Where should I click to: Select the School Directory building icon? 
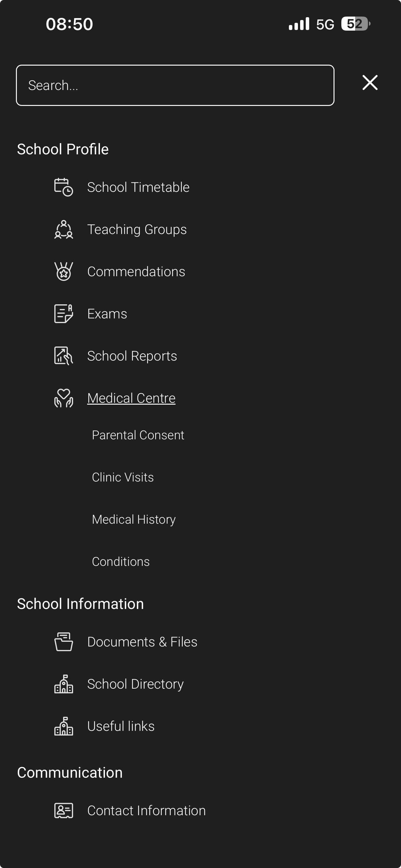click(63, 684)
